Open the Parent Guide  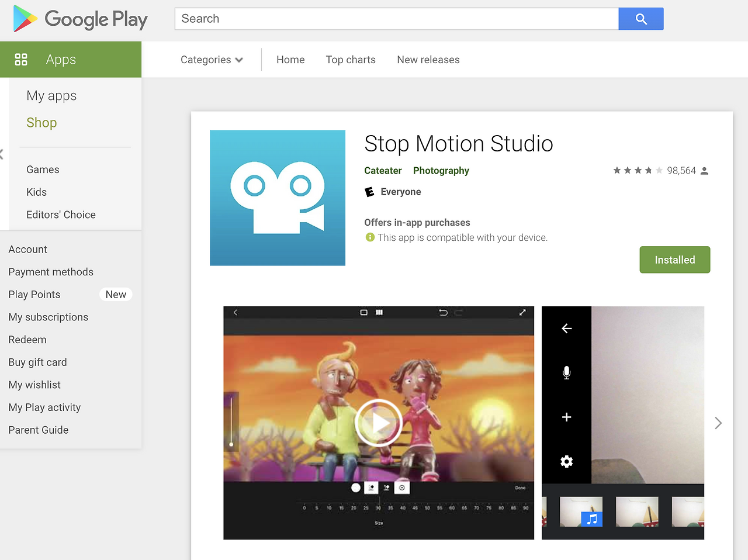[39, 430]
